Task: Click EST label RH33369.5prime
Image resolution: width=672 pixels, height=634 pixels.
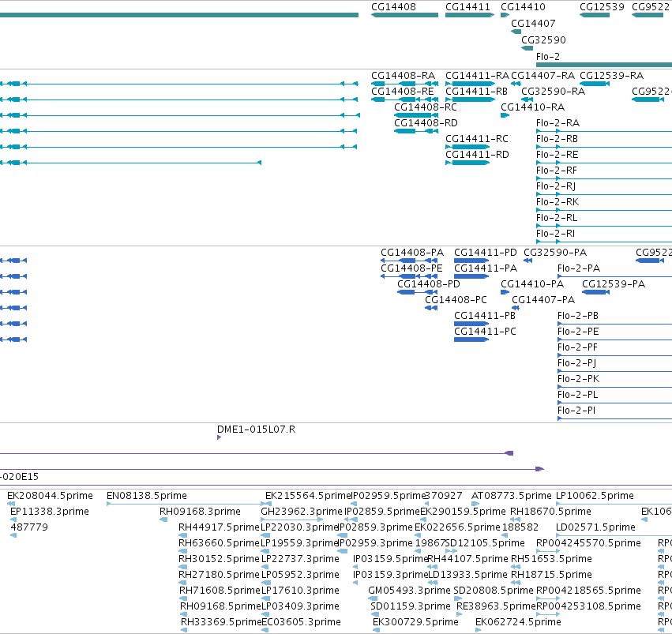Action: [x=221, y=622]
